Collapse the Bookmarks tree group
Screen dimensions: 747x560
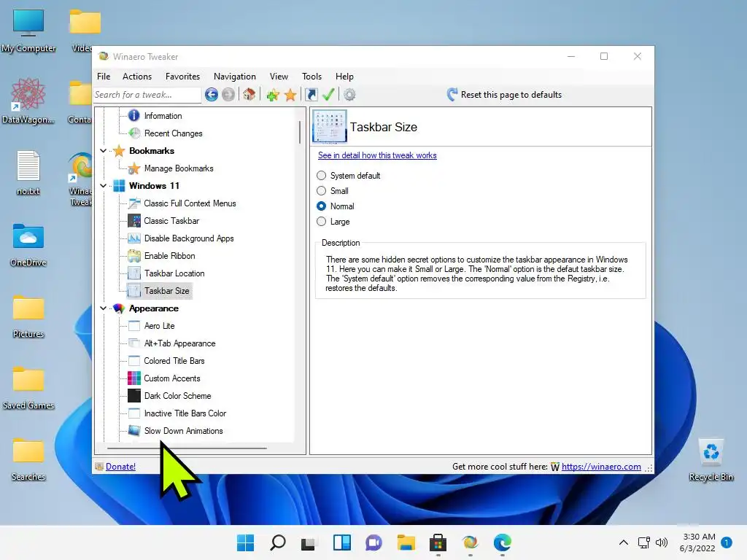(104, 150)
